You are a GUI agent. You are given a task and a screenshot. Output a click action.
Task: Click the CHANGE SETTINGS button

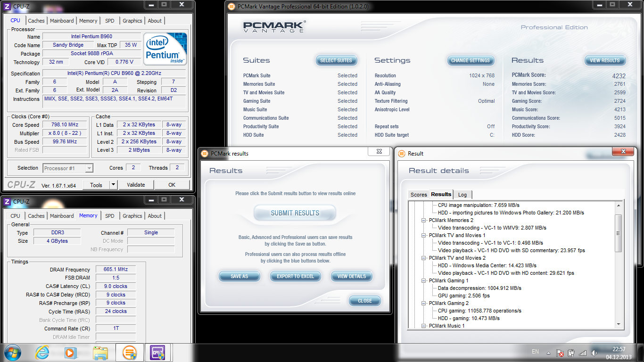(471, 60)
